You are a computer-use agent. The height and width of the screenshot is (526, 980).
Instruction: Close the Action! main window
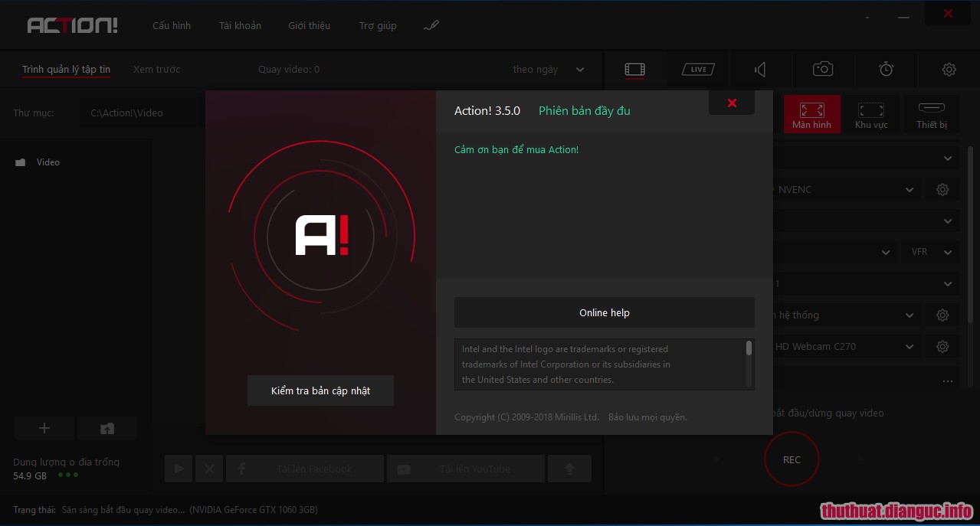(948, 13)
